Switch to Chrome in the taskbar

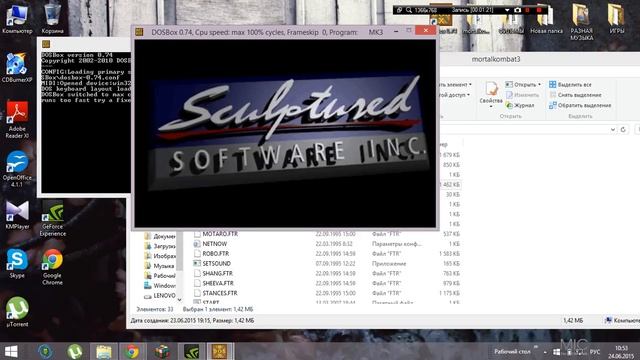click(x=132, y=351)
